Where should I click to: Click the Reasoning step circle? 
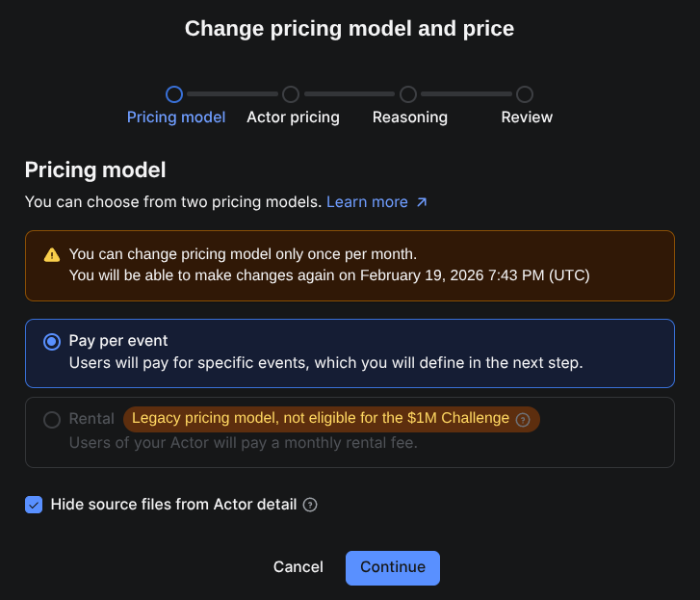point(408,94)
